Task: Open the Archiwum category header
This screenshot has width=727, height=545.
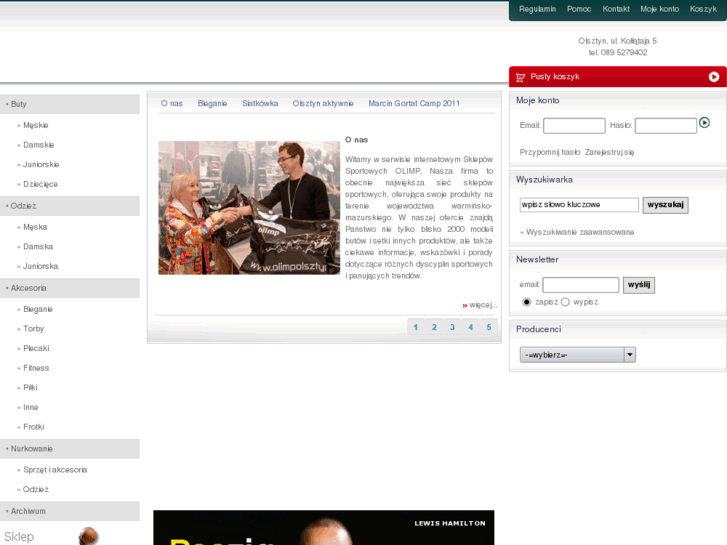Action: (x=70, y=511)
